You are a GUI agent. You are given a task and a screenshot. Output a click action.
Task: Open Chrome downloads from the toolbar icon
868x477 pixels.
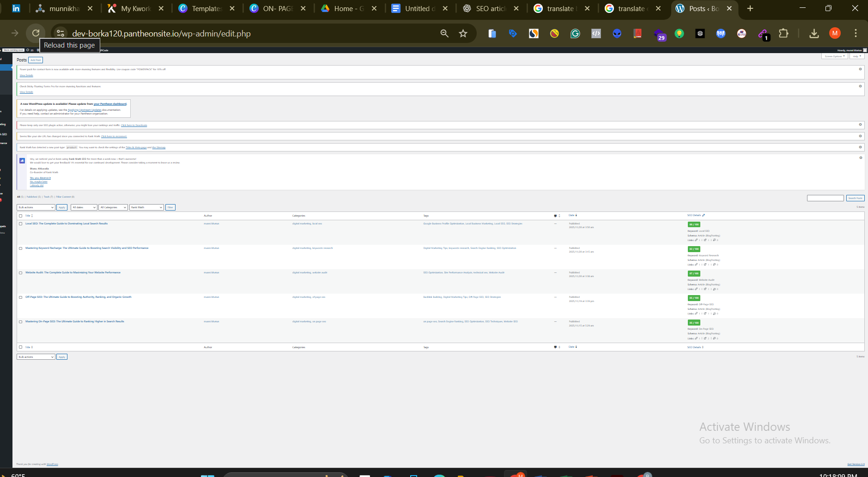[814, 33]
